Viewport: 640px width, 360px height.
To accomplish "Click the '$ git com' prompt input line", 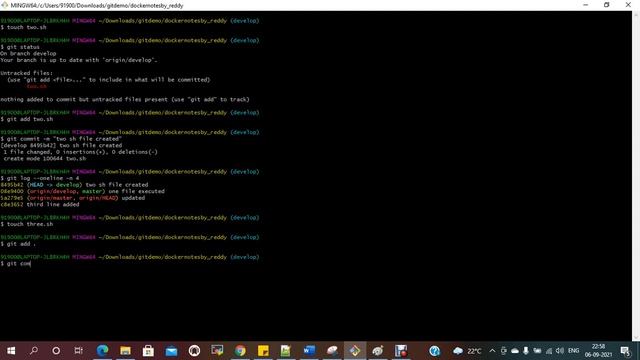I will pyautogui.click(x=16, y=264).
